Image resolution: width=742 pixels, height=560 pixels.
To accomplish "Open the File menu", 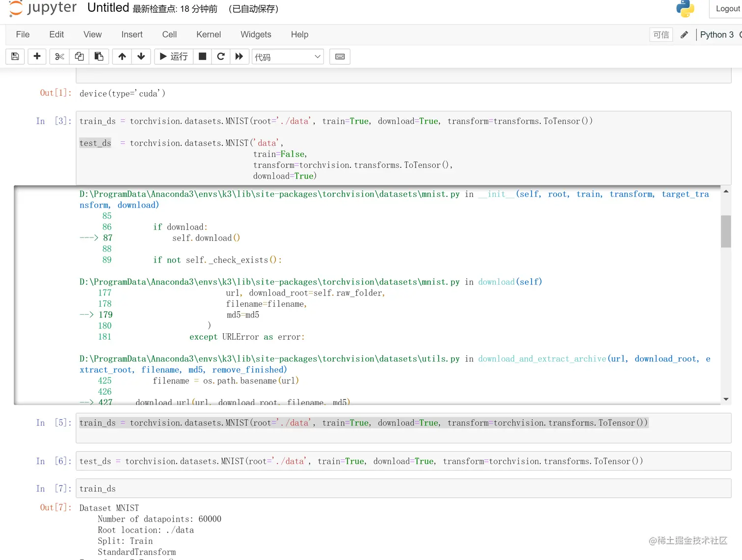I will [23, 34].
